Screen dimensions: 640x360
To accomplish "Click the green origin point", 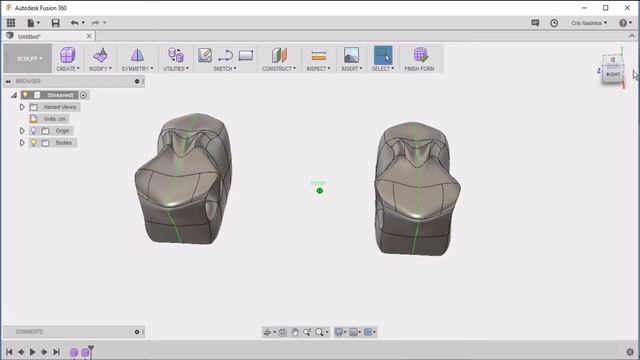I will (x=320, y=191).
